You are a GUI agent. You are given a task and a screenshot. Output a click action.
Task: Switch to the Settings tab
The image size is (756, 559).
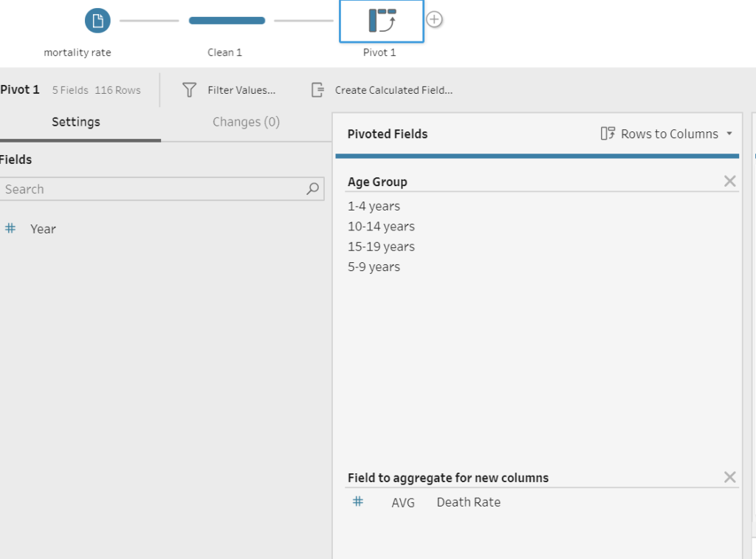click(76, 122)
